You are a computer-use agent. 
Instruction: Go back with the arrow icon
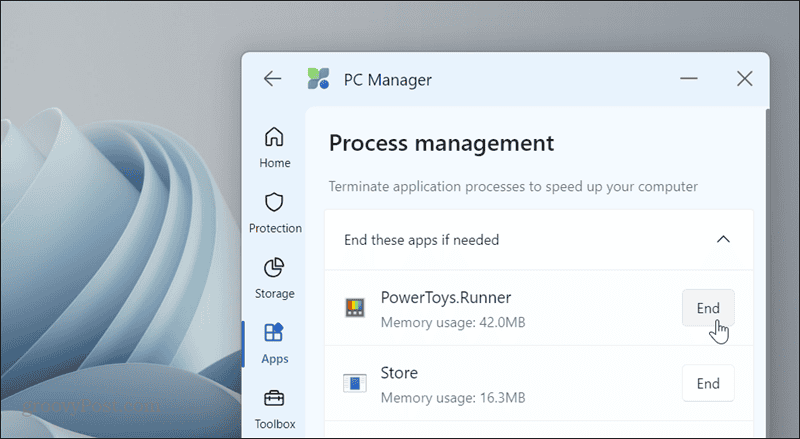tap(272, 79)
